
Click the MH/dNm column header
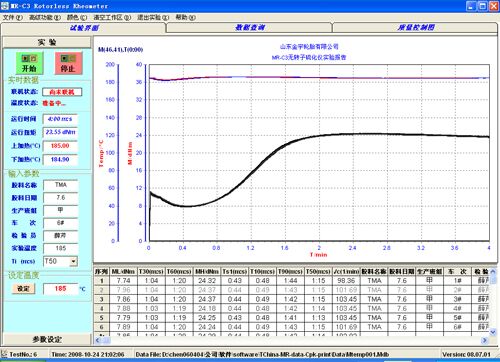(x=207, y=272)
